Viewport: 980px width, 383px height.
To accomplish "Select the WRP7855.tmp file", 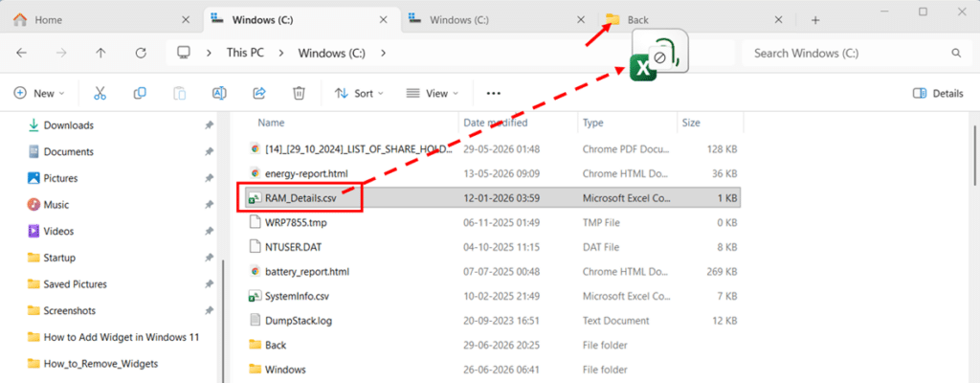I will [x=493, y=222].
